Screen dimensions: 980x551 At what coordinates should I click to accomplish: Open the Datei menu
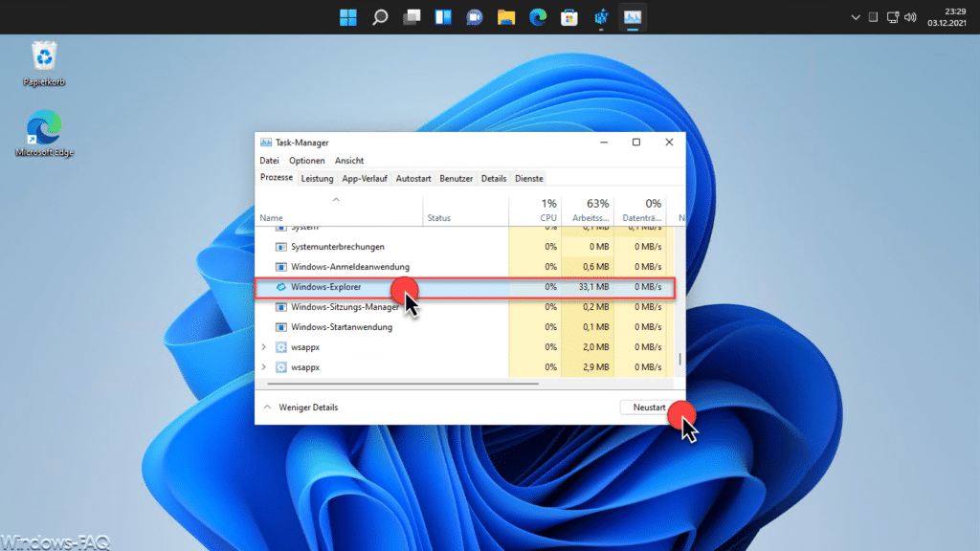[x=269, y=161]
